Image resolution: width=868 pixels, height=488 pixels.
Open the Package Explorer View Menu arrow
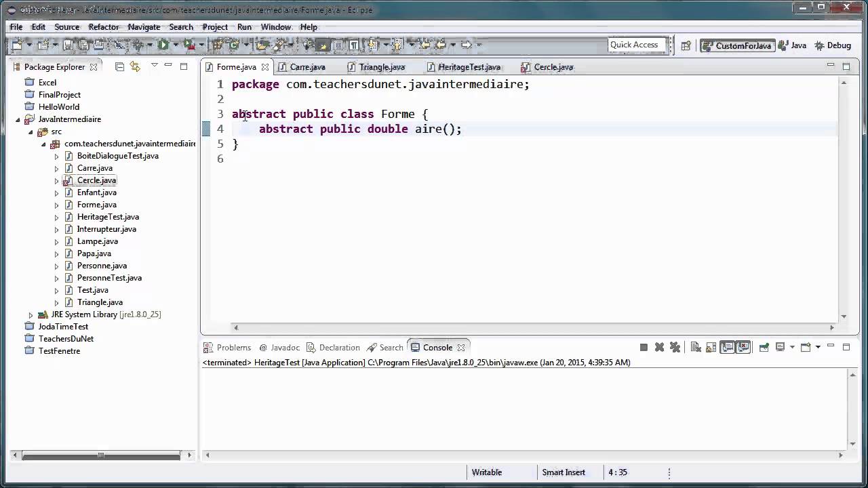[155, 66]
